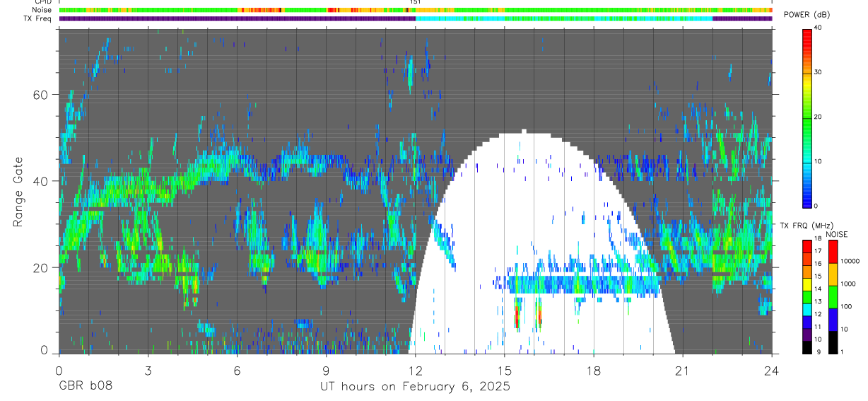This screenshot has width=868, height=401.
Task: Click the 21 tick on the UT hours axis
Action: (682, 370)
